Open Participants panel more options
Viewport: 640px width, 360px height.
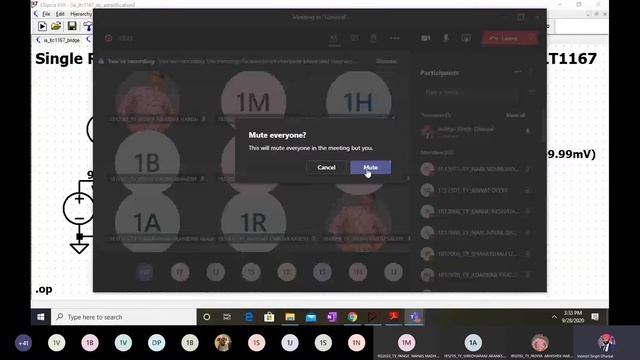(518, 72)
